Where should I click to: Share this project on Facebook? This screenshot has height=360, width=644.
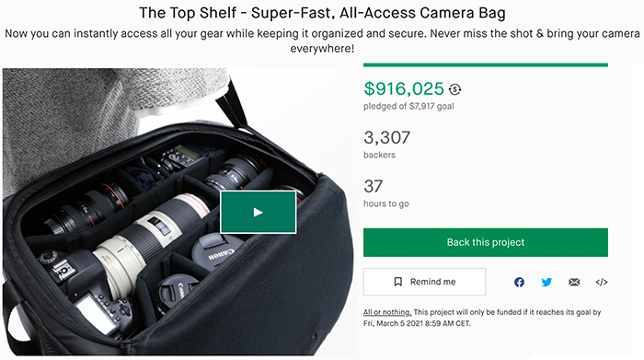point(519,283)
